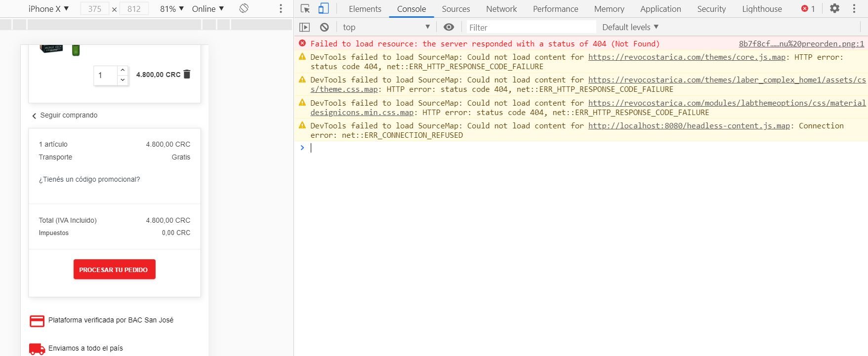Viewport: 868px width, 356px height.
Task: Click the 'Total (IVA Incluido)' label
Action: pos(68,220)
